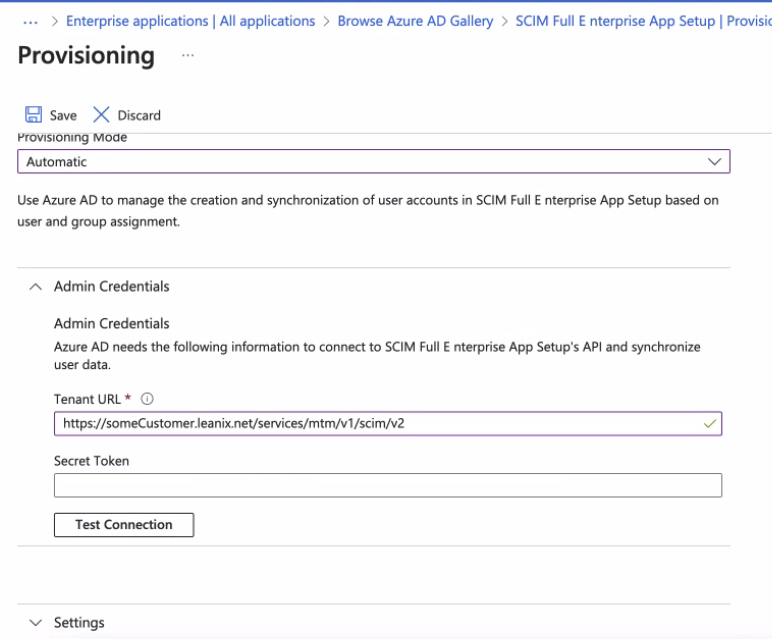Image resolution: width=772 pixels, height=639 pixels.
Task: Navigate to Browse Azure AD Gallery breadcrumb
Action: (x=415, y=21)
